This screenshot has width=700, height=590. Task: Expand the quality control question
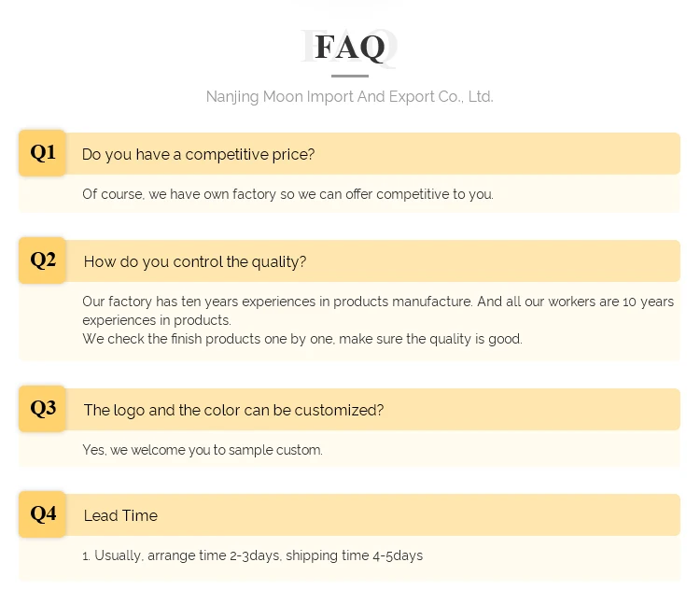tap(195, 261)
